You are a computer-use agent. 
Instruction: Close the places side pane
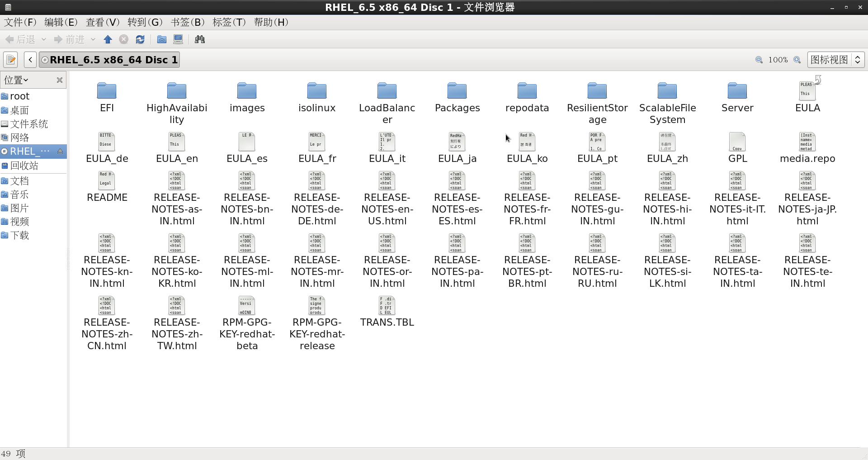tap(59, 80)
